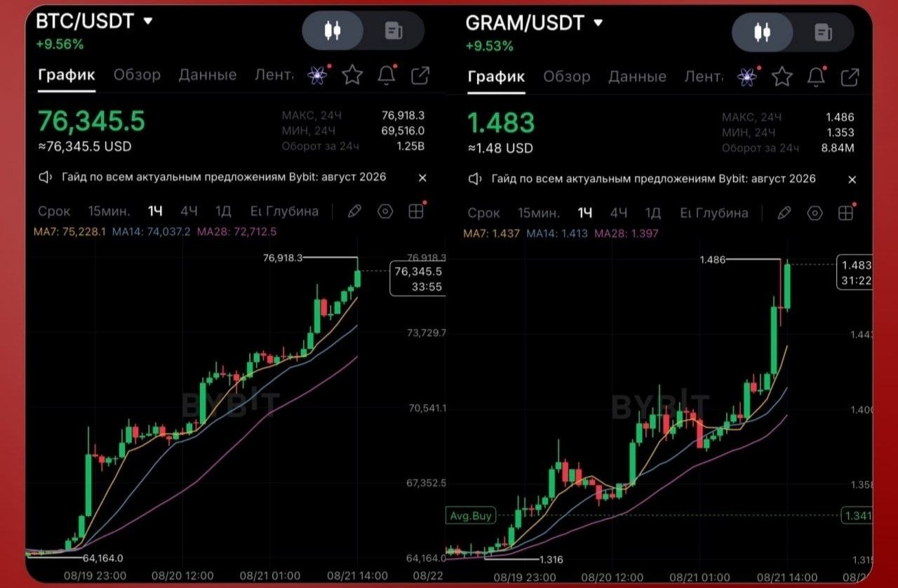The width and height of the screenshot is (898, 588).
Task: Click the large 1.483 GRAM price
Action: tap(501, 123)
